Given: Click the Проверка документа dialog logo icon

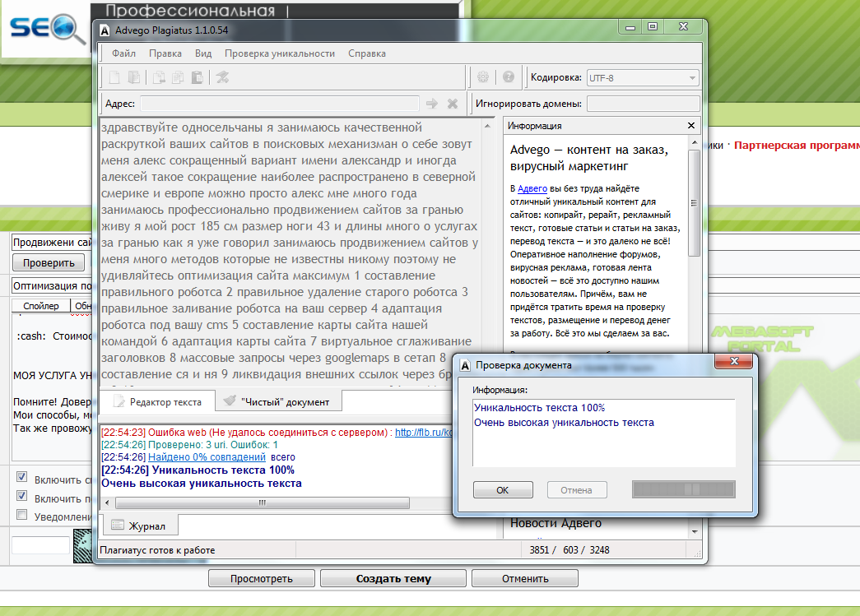Looking at the screenshot, I should coord(465,365).
